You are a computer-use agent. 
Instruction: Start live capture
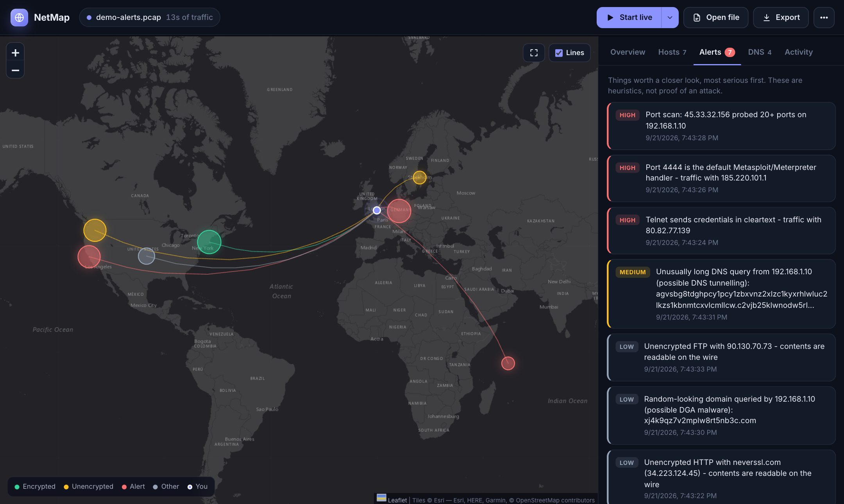click(x=629, y=18)
